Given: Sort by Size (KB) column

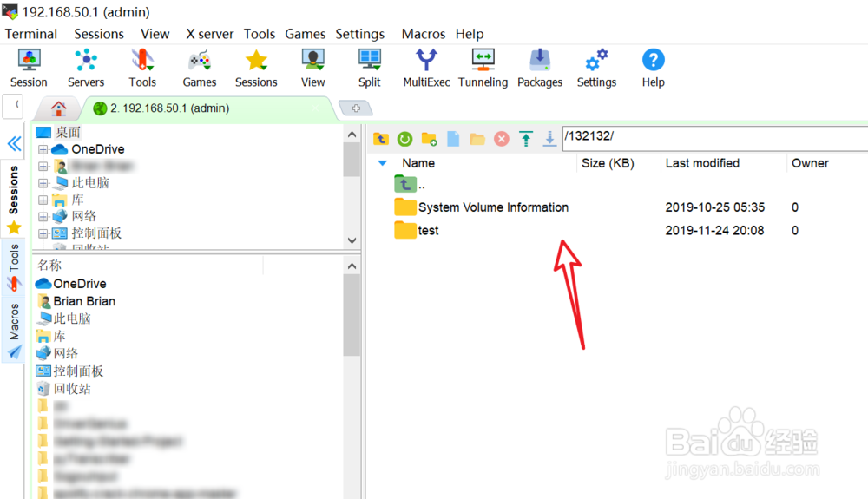Looking at the screenshot, I should (x=608, y=163).
